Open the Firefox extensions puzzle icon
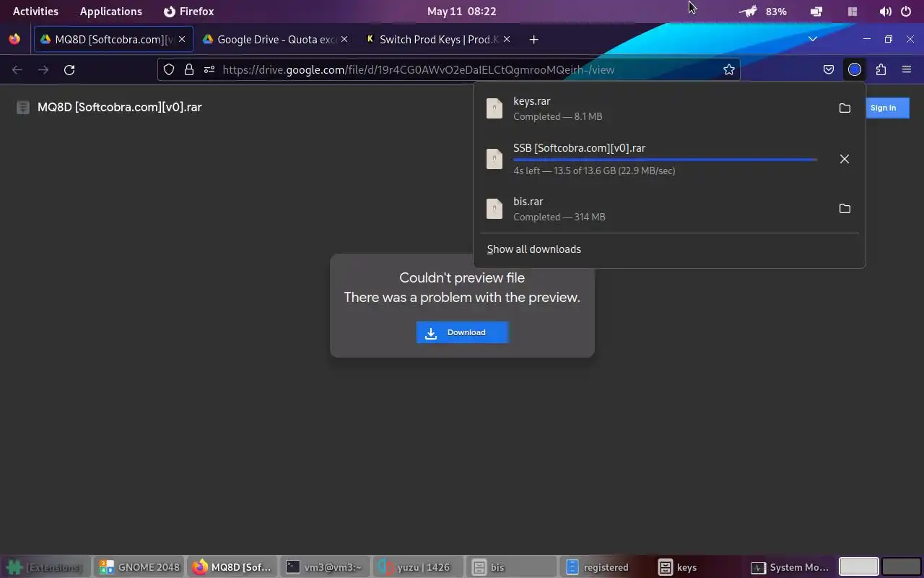 (x=881, y=69)
